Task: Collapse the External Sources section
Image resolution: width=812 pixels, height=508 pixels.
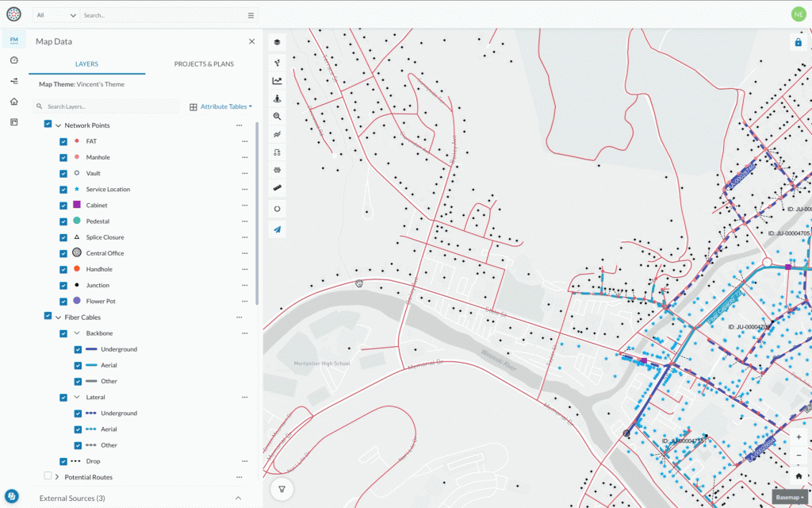Action: (238, 498)
